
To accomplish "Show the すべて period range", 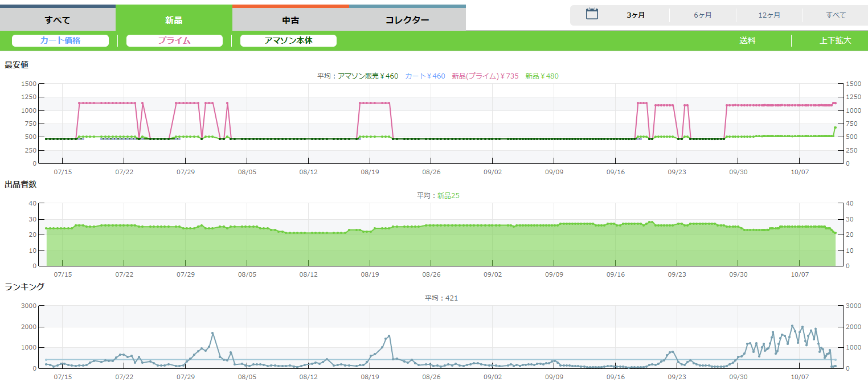I will click(836, 15).
